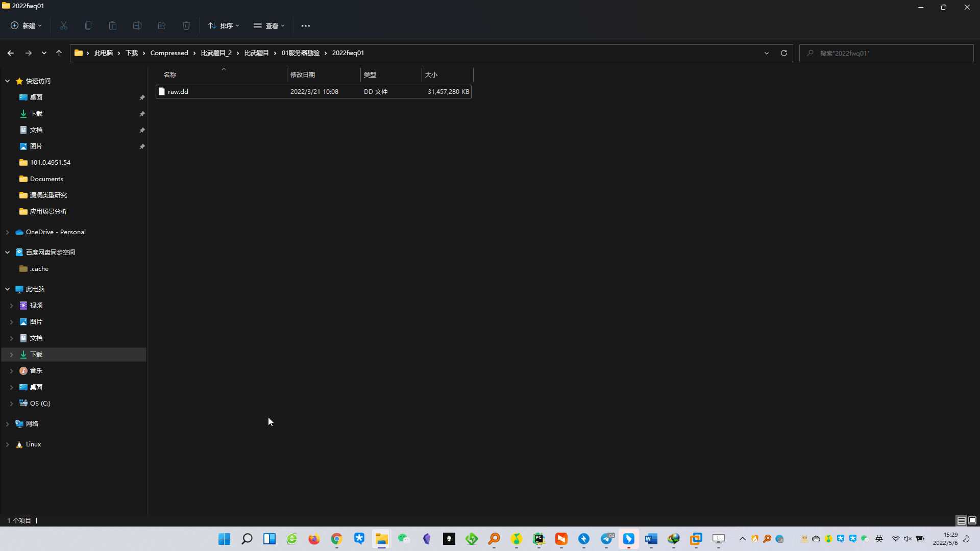Expand the OneDrive - Personal tree node
Image resolution: width=980 pixels, height=551 pixels.
coord(8,232)
